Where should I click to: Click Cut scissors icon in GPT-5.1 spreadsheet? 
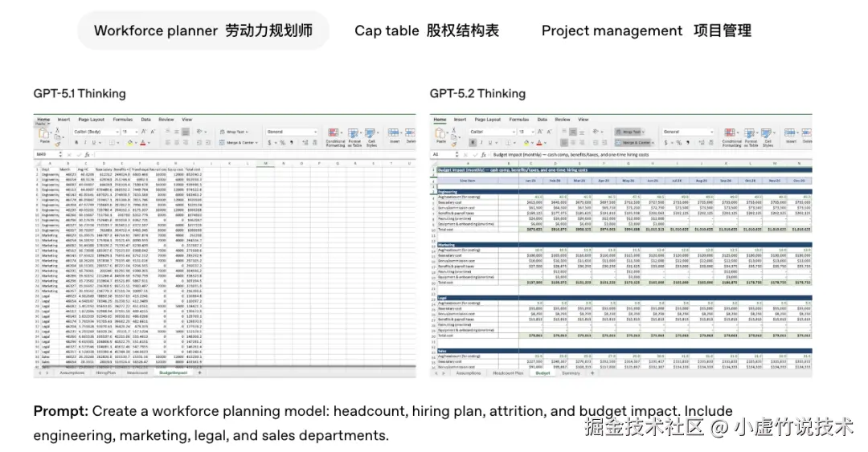click(x=58, y=130)
